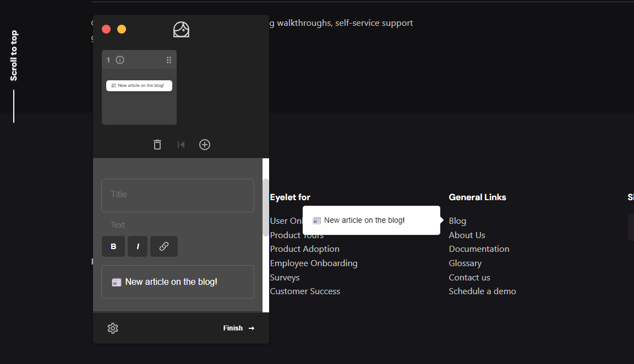Open settings via the gear icon

(x=113, y=328)
